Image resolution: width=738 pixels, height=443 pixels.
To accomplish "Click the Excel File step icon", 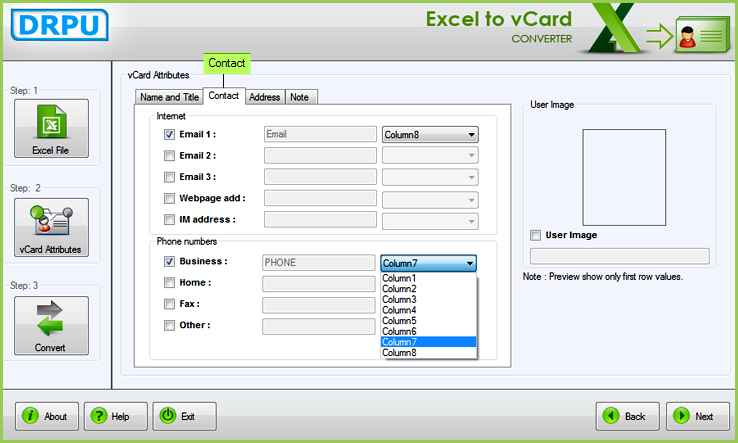I will pyautogui.click(x=51, y=121).
